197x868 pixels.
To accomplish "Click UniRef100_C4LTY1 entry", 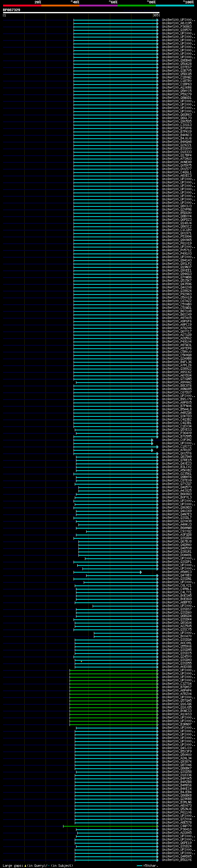I will click(177, 592).
